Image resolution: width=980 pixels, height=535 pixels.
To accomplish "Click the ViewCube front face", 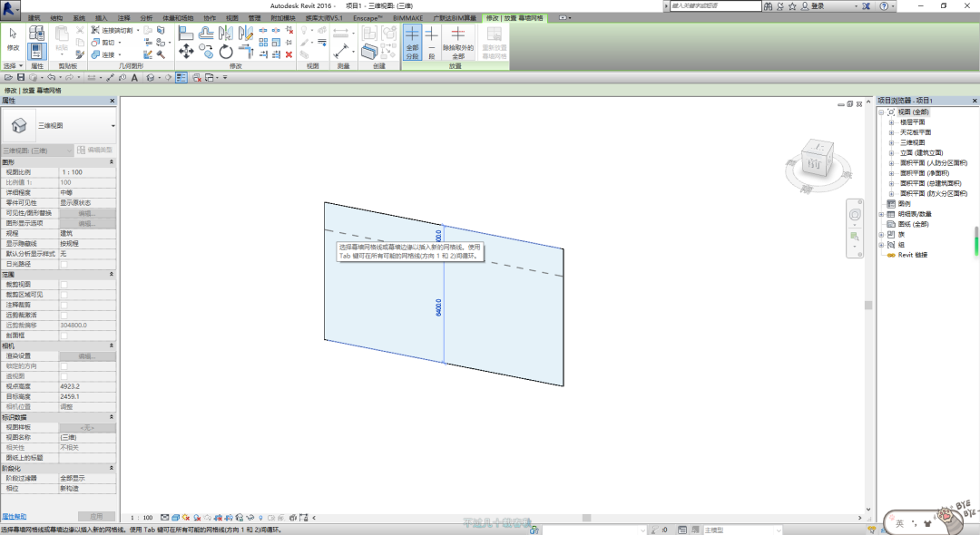I will [814, 163].
